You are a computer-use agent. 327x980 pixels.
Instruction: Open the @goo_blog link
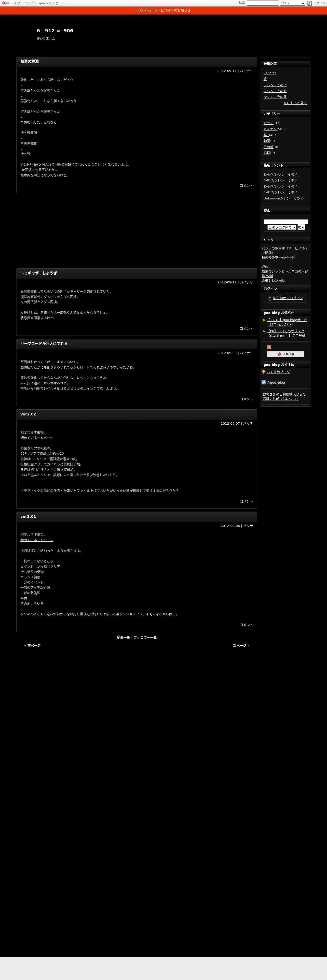coord(276,383)
